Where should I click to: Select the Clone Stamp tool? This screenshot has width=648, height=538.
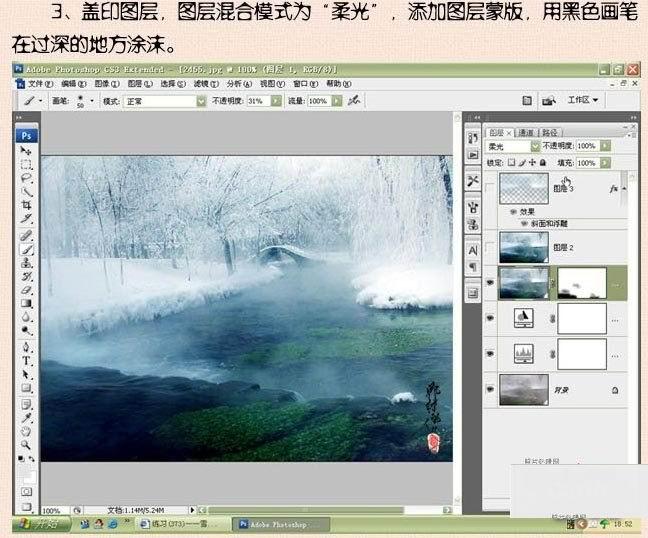click(26, 263)
